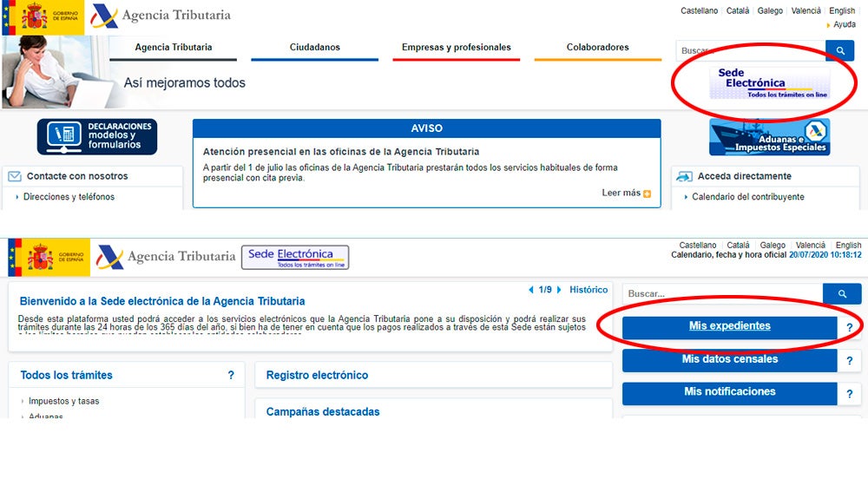Open the Agencia Tributaria tab
This screenshot has height=492, width=868.
tap(174, 48)
